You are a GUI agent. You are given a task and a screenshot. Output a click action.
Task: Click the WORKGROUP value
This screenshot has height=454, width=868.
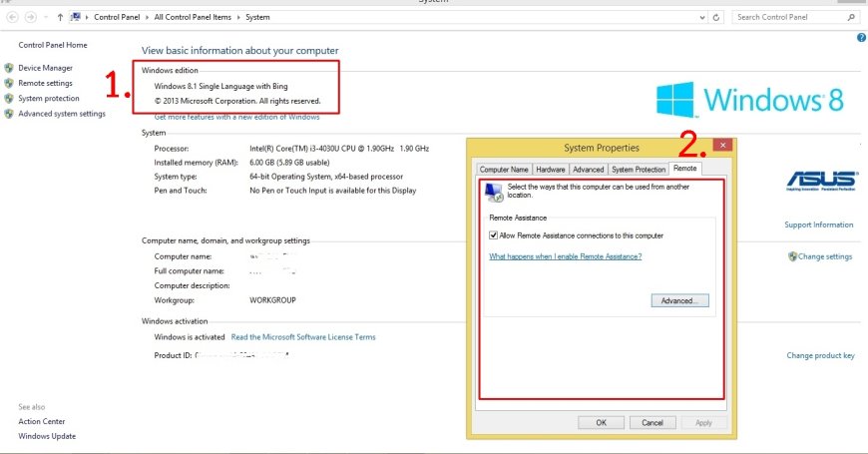[272, 300]
